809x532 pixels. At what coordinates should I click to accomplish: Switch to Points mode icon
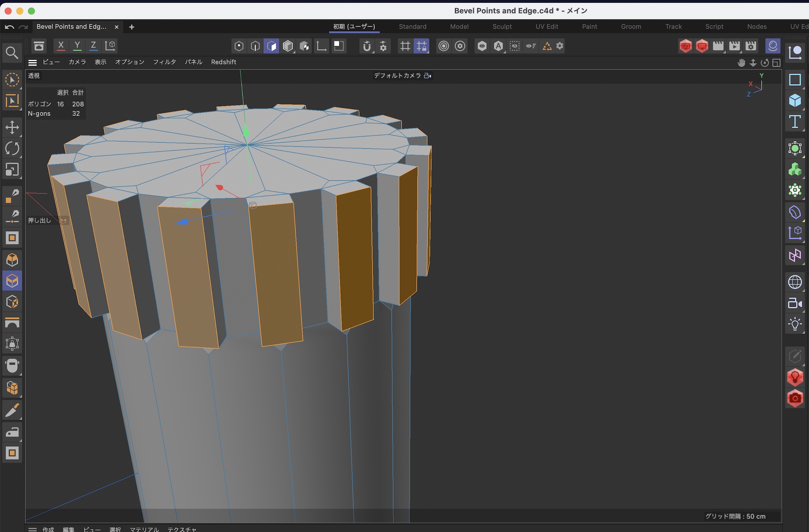coord(239,46)
